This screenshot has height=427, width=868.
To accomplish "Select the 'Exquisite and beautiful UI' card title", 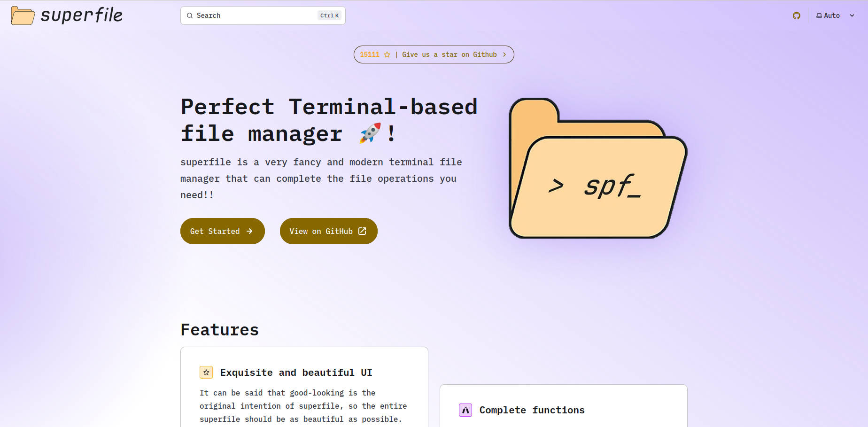I will pos(296,373).
